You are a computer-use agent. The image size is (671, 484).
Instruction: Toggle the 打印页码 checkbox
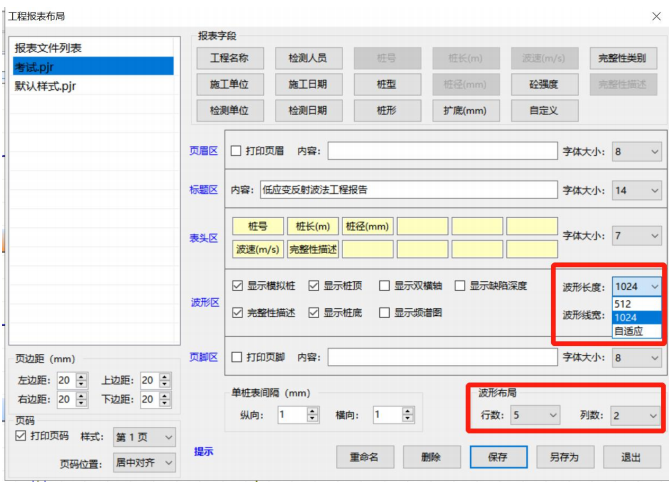click(22, 436)
